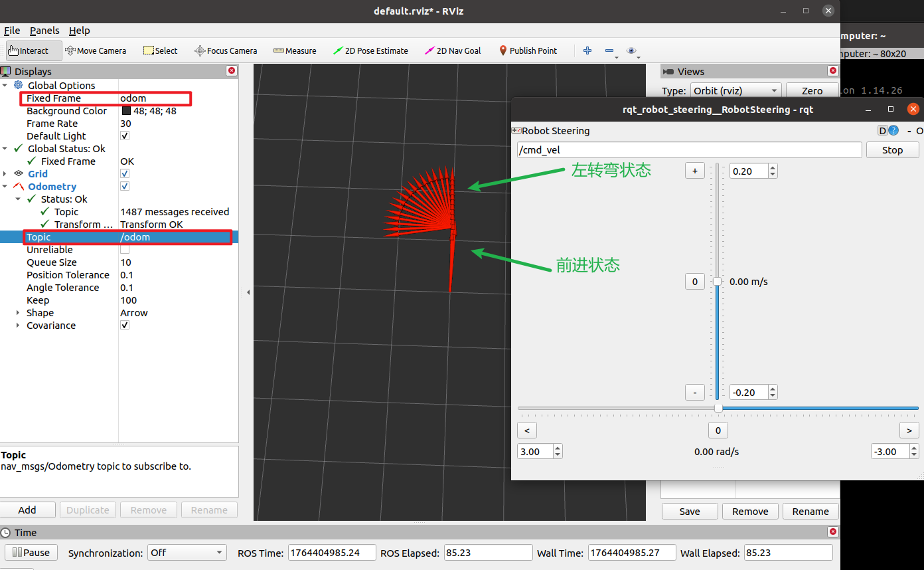This screenshot has width=924, height=570.
Task: Disable the Odometry display checkbox
Action: coord(125,187)
